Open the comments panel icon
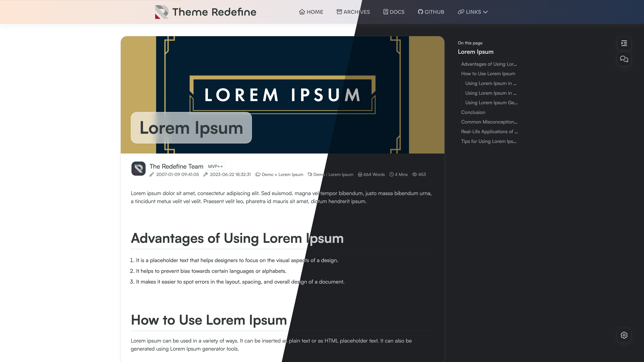 [x=624, y=59]
